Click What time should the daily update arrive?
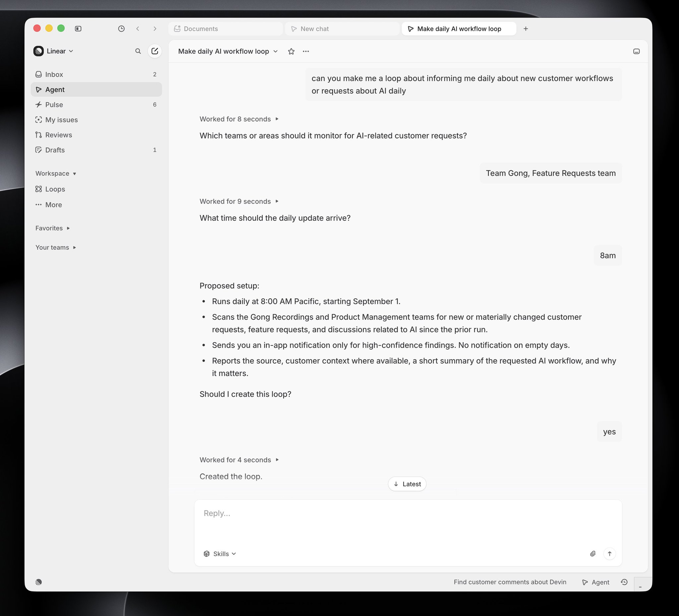Screen dimensions: 679x616 point(275,218)
